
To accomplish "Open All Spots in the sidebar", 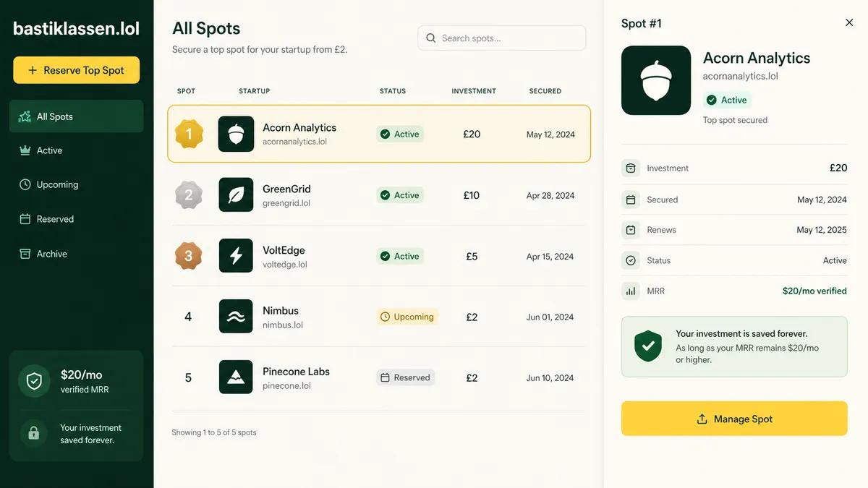I will coord(76,116).
